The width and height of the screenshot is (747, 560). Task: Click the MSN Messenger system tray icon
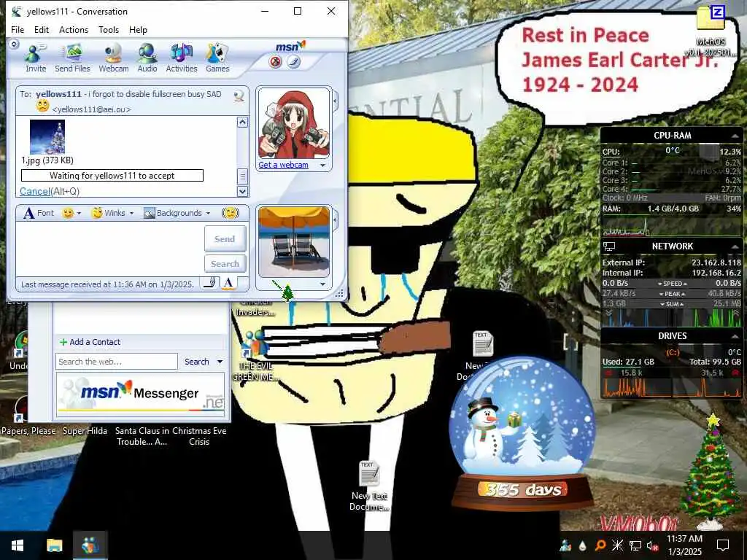coord(565,545)
